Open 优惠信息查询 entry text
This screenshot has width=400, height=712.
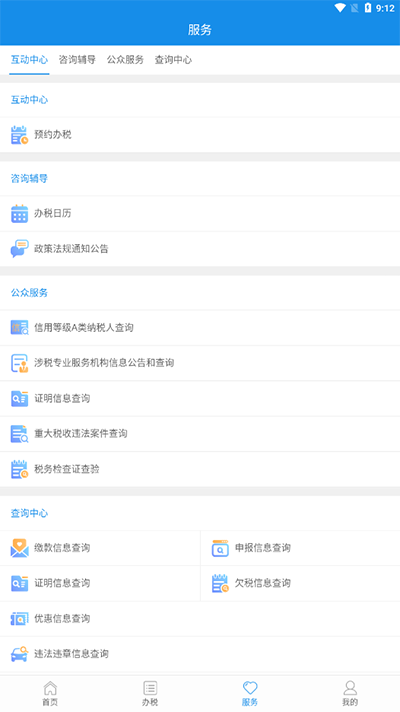62,618
